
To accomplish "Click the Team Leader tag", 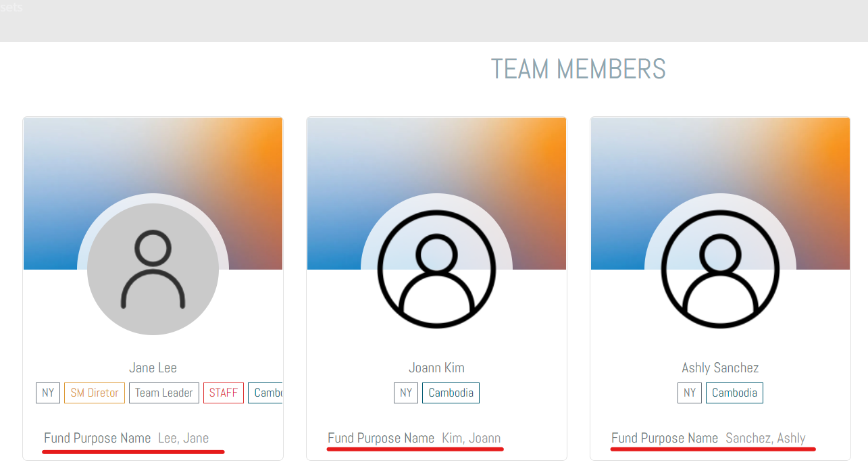I will tap(164, 393).
